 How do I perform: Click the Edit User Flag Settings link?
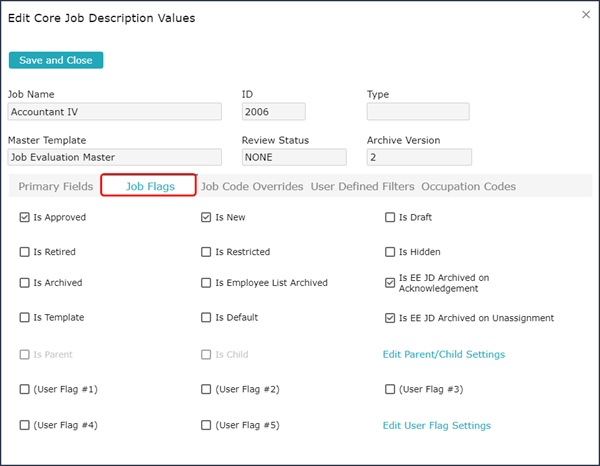pyautogui.click(x=436, y=425)
